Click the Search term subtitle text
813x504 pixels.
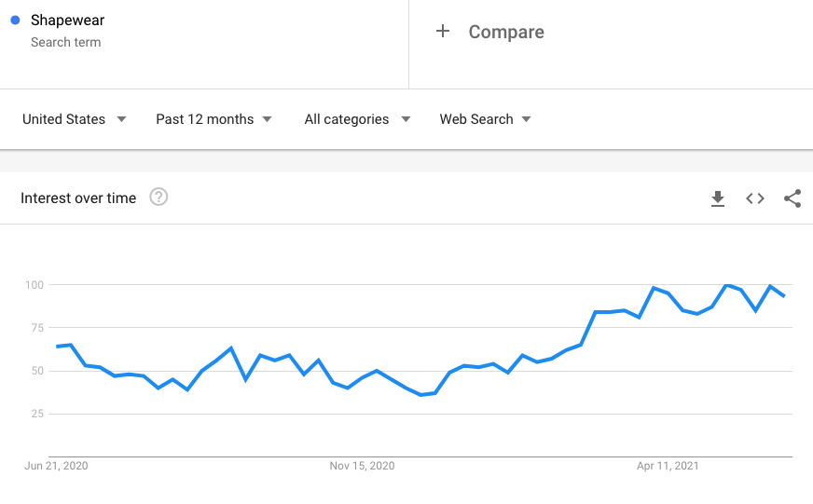pos(65,42)
